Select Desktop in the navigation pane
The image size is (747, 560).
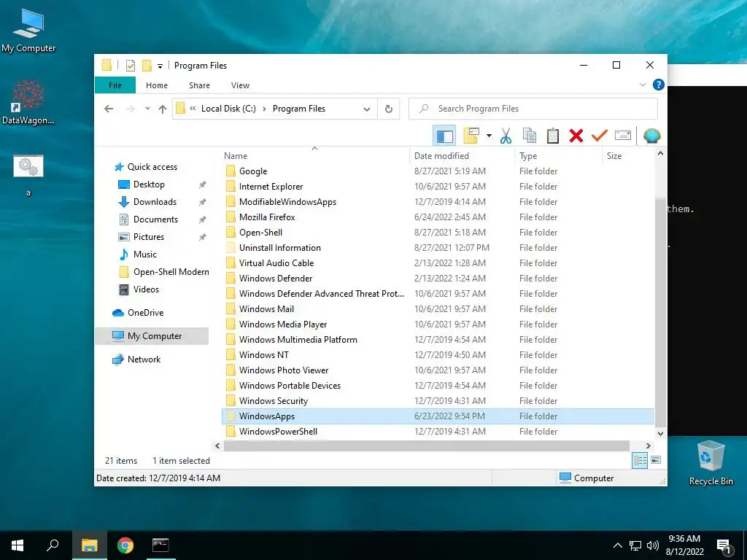[149, 184]
